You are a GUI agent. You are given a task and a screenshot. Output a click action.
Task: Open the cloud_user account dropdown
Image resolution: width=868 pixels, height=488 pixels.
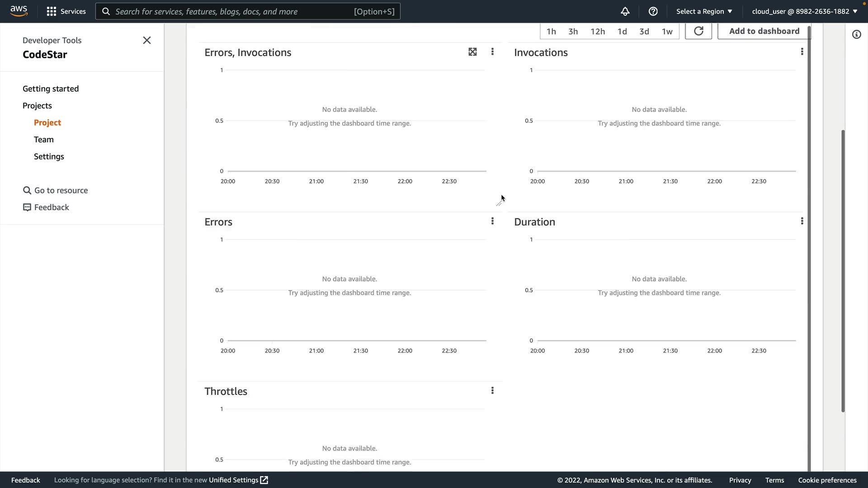point(804,11)
